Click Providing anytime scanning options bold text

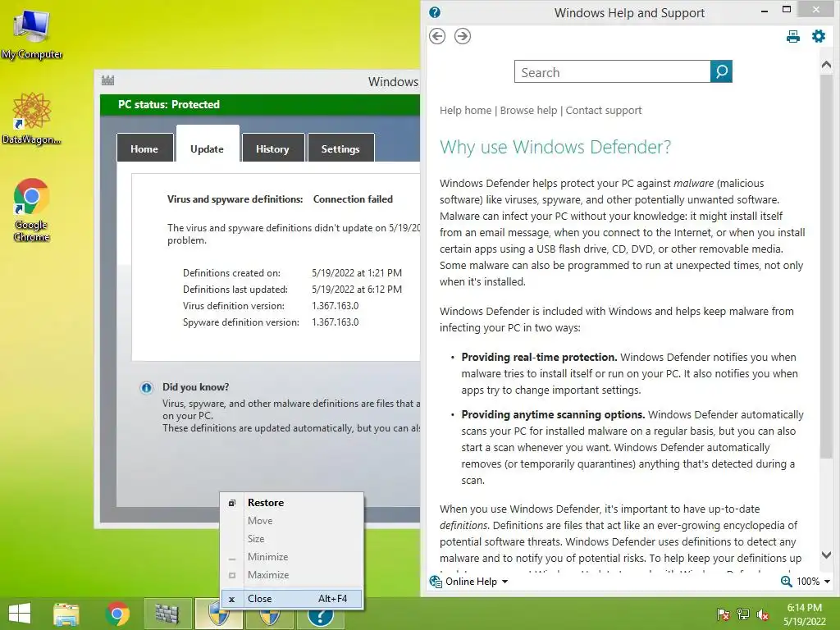click(554, 414)
